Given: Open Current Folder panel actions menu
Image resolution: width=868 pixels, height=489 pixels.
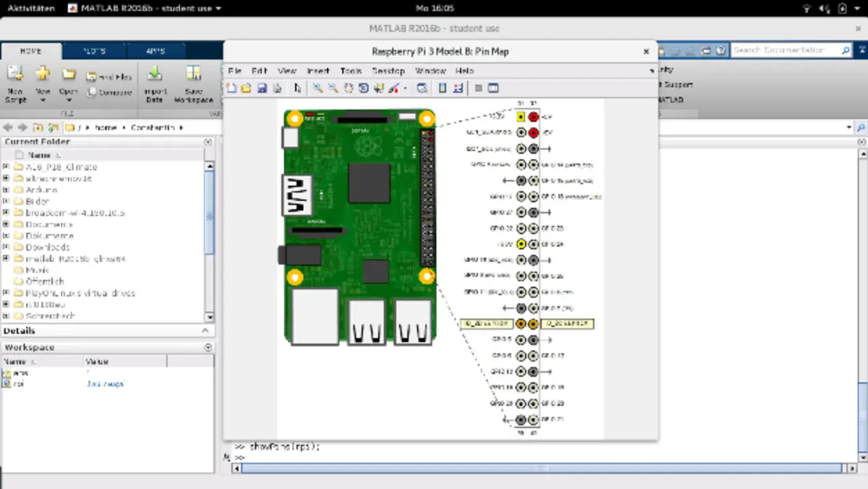Looking at the screenshot, I should pos(208,142).
